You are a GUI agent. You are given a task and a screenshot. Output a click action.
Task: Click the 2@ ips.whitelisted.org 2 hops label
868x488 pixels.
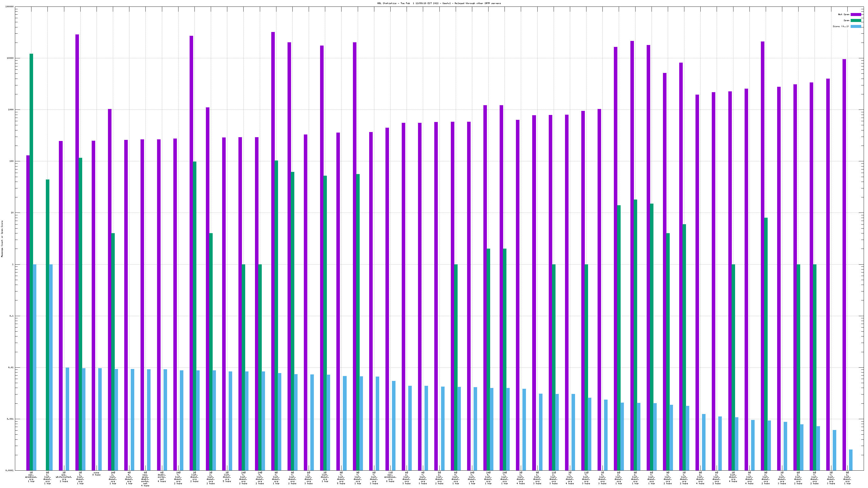[x=64, y=477]
